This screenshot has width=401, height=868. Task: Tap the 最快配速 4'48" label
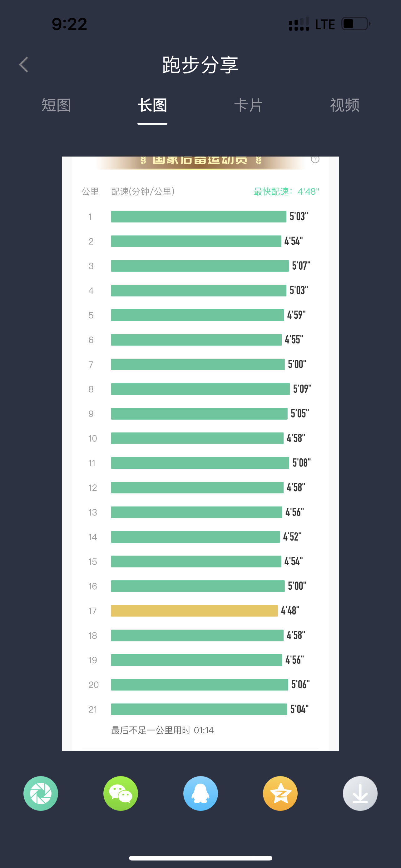pos(286,192)
